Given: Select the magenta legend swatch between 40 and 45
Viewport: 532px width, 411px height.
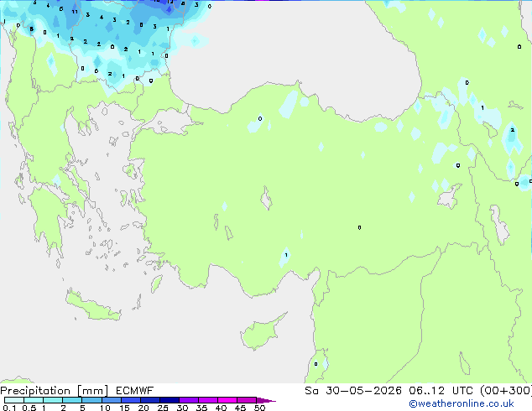Looking at the screenshot, I should (227, 400).
